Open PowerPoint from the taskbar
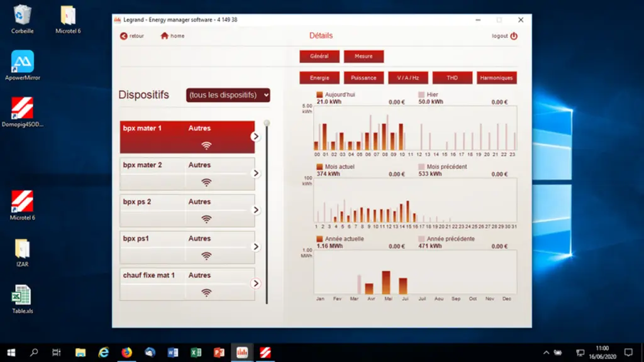Screen dimensions: 644x362 [x=219, y=353]
